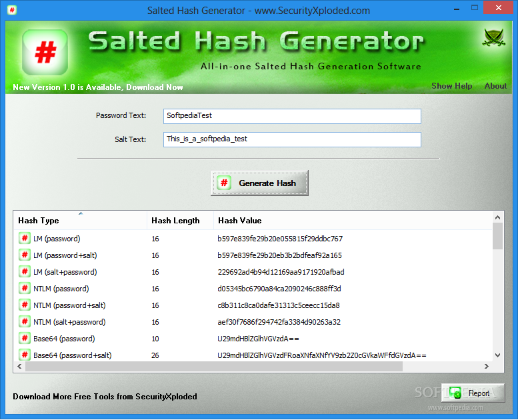Screen dimensions: 518x420
Task: Click hash length 10 for Base64 (password)
Action: click(x=155, y=339)
